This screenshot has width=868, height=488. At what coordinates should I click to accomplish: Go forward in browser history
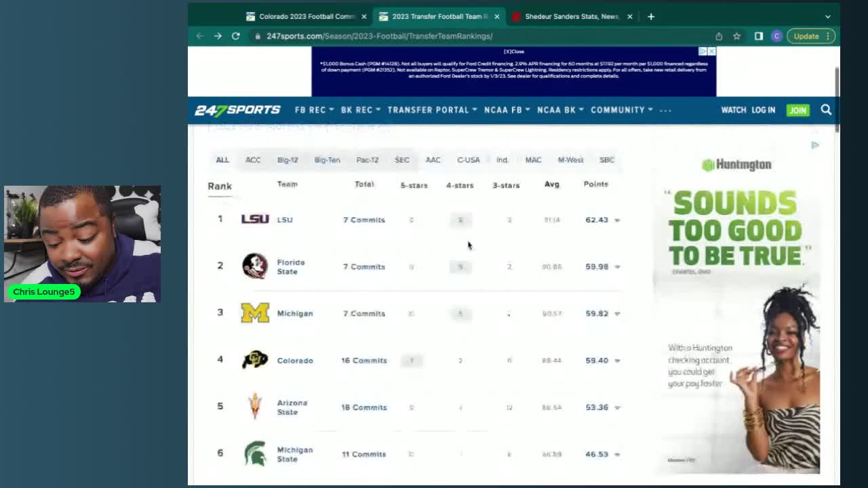218,36
